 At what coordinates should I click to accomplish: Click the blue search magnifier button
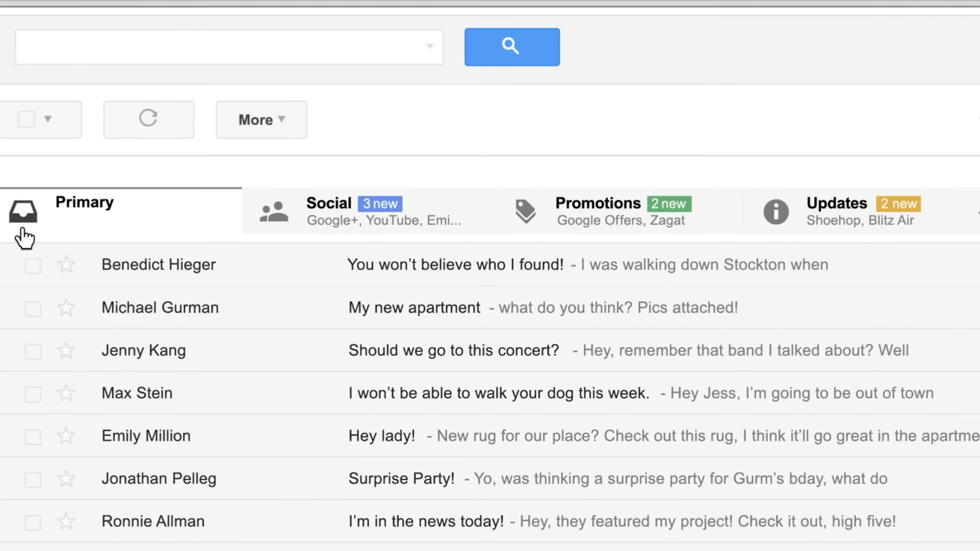[x=512, y=47]
